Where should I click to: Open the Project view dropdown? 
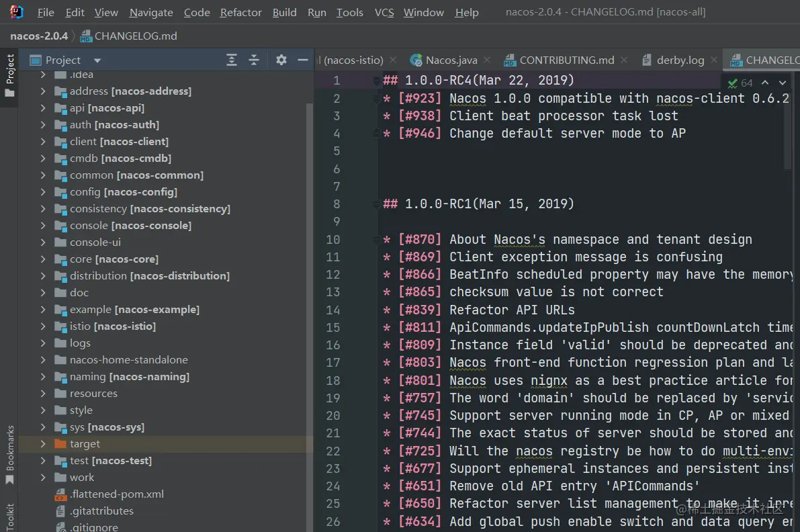97,60
